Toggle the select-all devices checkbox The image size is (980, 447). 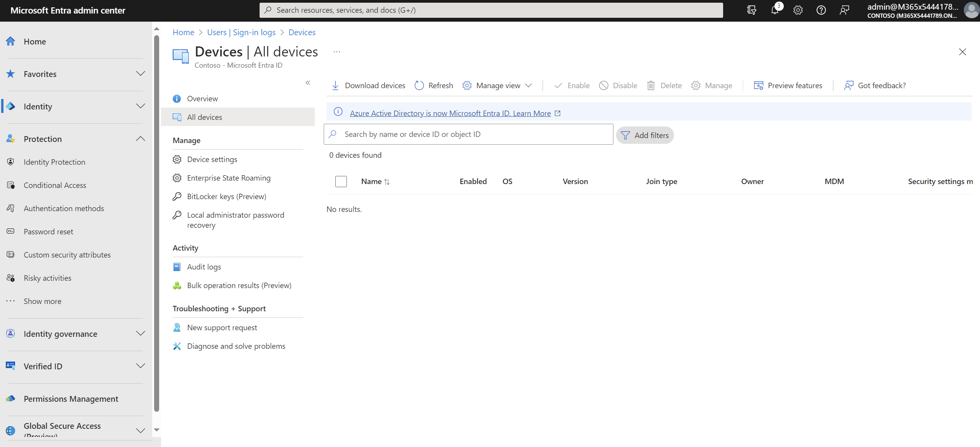(x=341, y=181)
